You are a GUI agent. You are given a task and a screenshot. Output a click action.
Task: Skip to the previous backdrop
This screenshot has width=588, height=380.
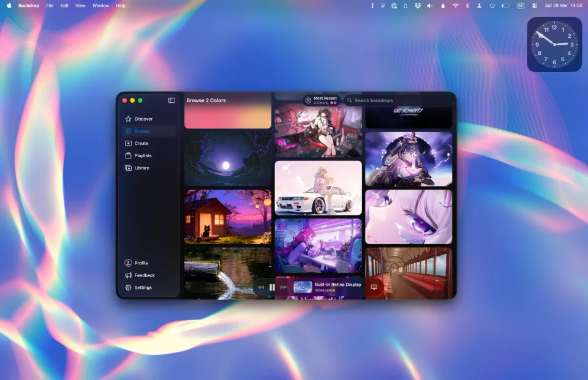pos(261,288)
